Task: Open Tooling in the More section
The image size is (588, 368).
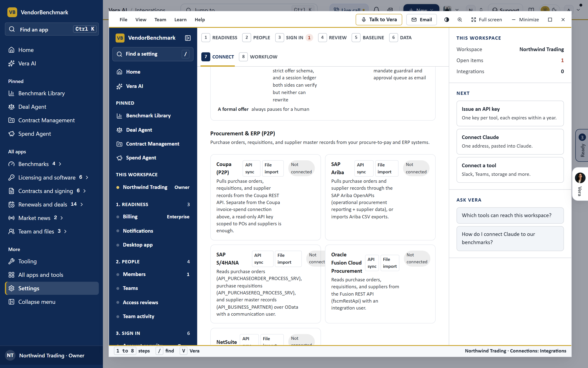Action: pyautogui.click(x=27, y=261)
